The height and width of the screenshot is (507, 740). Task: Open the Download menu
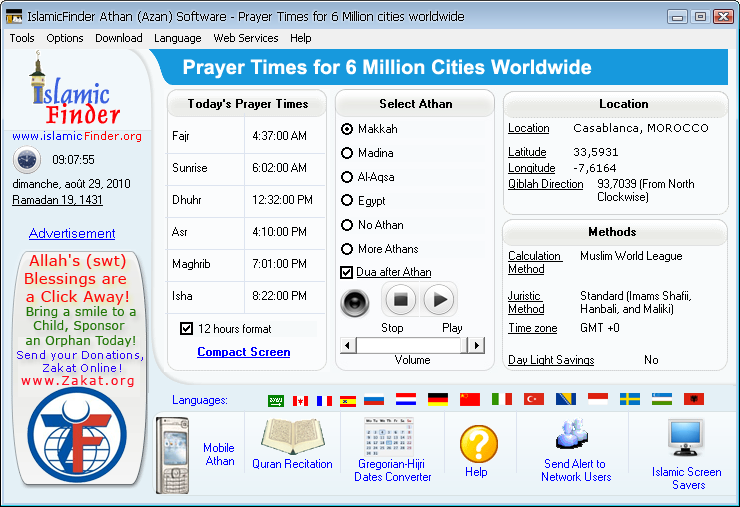(118, 38)
